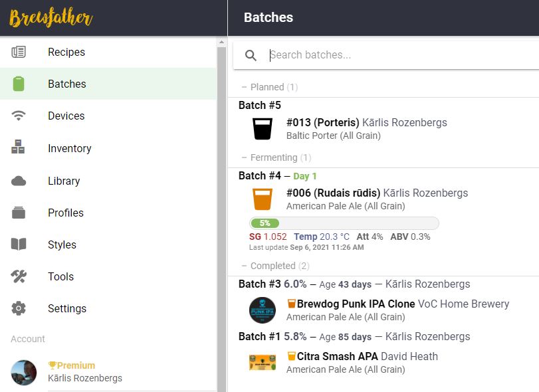Click the Recipes newspaper icon
The width and height of the screenshot is (539, 392).
19,52
